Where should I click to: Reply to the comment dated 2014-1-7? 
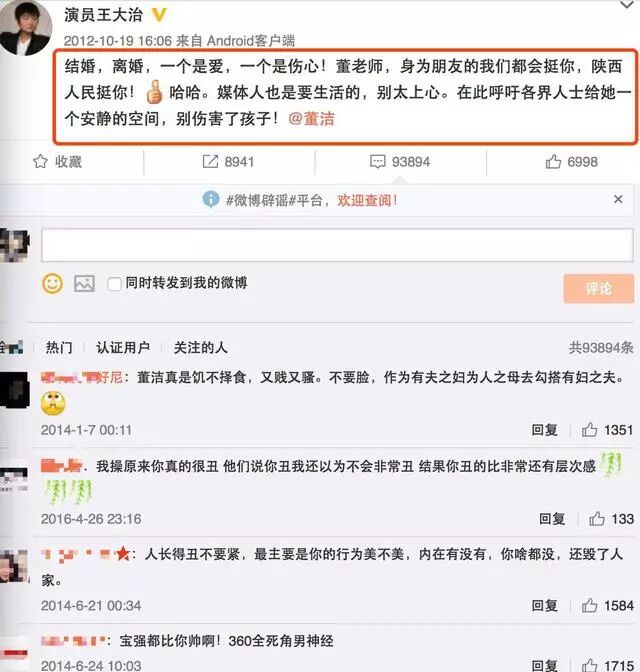pyautogui.click(x=544, y=429)
